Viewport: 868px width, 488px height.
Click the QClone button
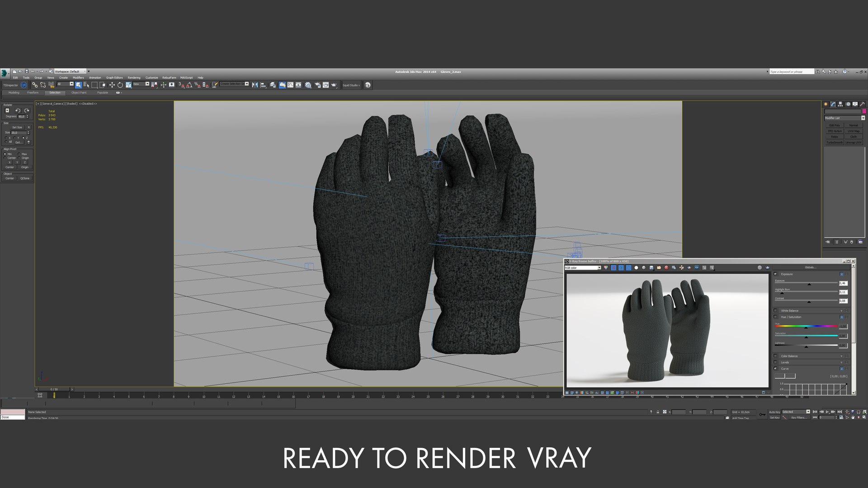point(25,178)
